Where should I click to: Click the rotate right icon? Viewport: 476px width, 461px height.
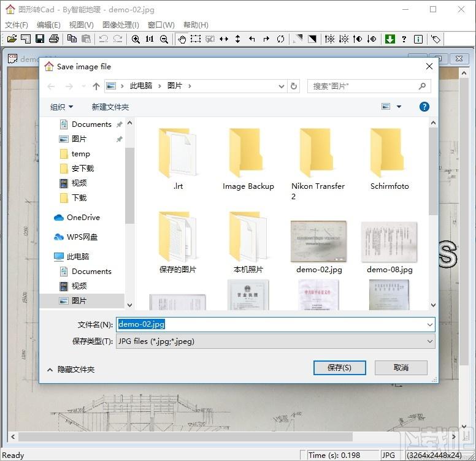tap(266, 39)
